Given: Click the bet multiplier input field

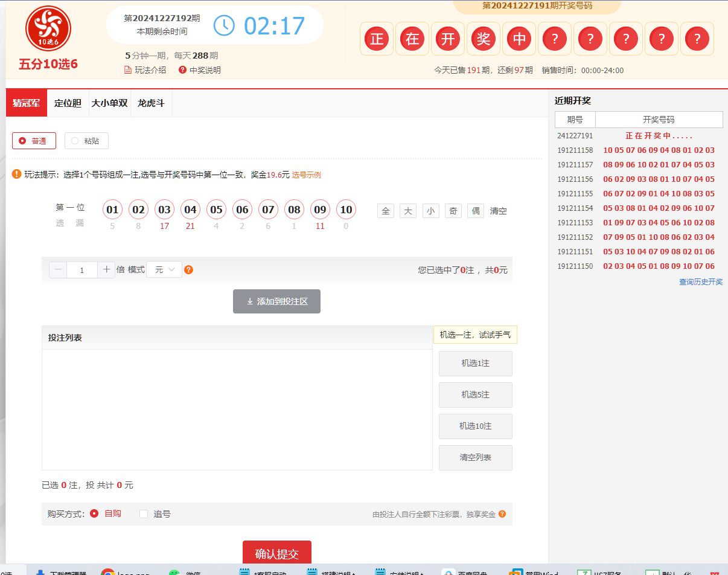Looking at the screenshot, I should 81,270.
